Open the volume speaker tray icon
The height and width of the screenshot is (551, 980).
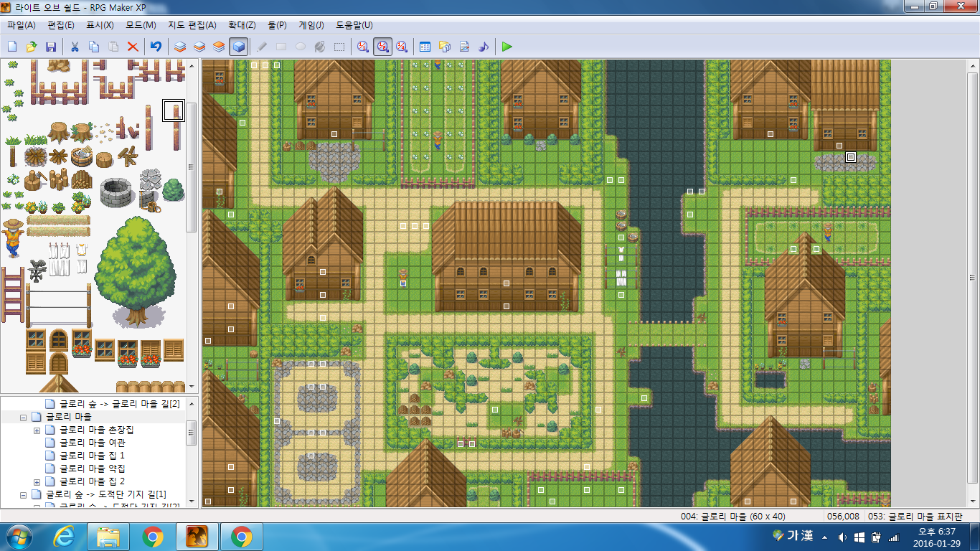[841, 537]
